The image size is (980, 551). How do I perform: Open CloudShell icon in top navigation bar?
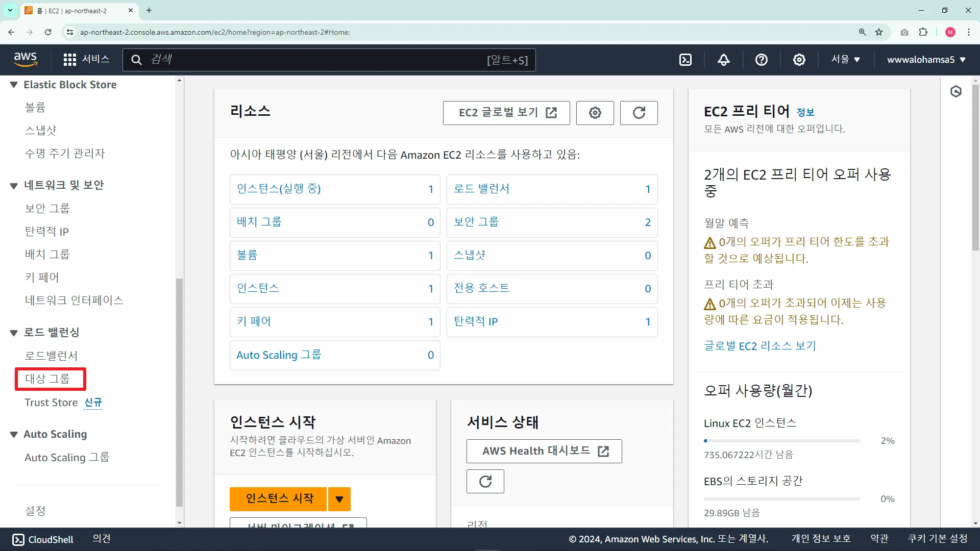[x=685, y=60]
